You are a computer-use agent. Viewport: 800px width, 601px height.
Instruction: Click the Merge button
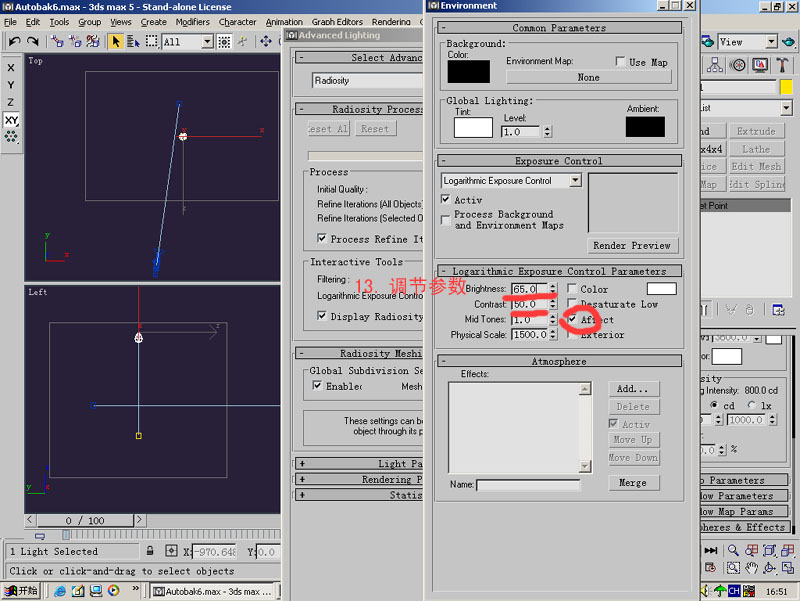tap(634, 483)
